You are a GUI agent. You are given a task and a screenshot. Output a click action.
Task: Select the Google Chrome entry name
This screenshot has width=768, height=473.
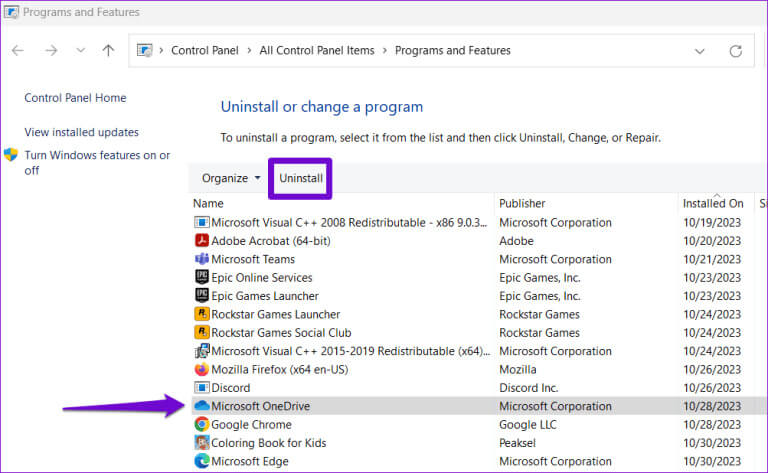(251, 425)
